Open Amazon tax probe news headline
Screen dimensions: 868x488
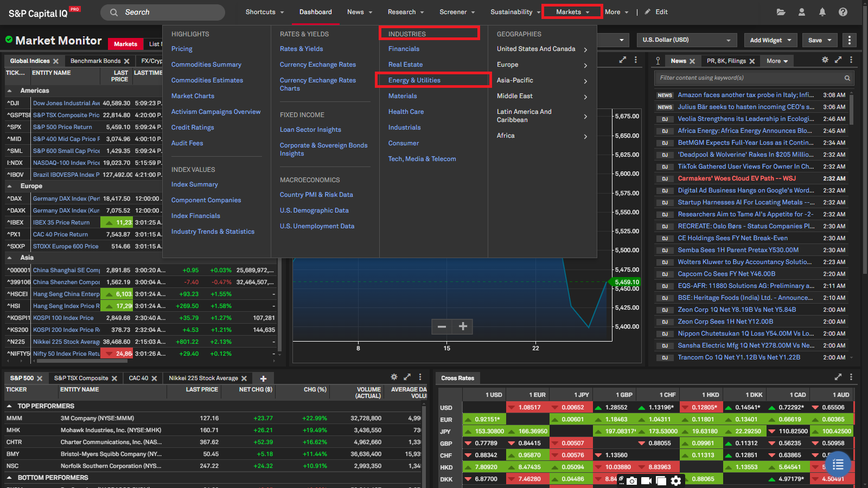coord(745,95)
